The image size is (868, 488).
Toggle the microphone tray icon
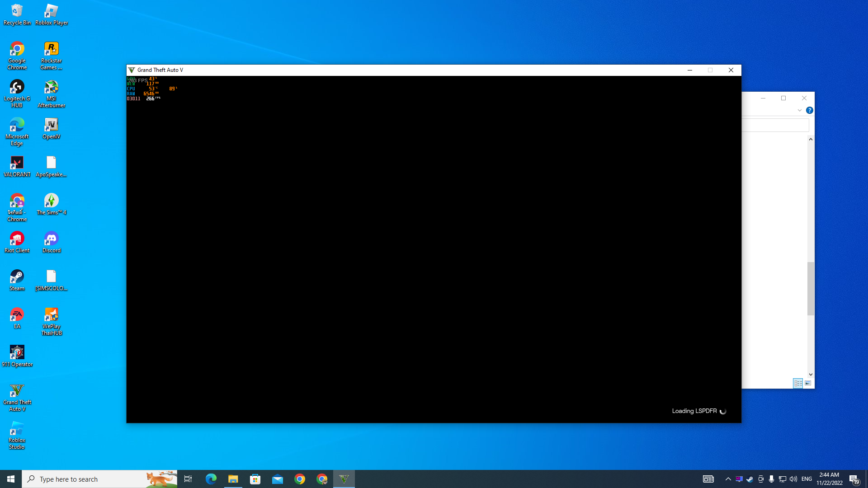[771, 479]
